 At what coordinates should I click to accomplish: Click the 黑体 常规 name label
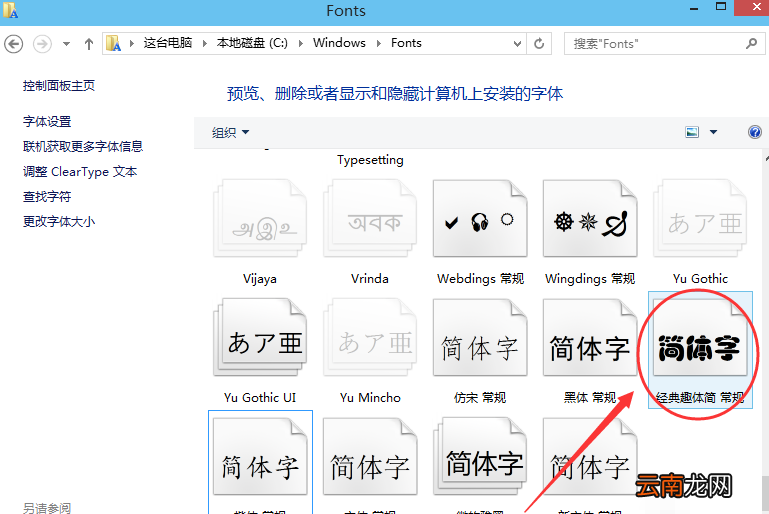tap(590, 398)
